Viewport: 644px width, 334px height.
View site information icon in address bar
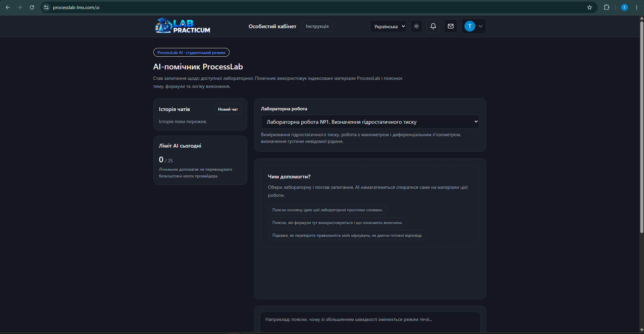point(46,7)
